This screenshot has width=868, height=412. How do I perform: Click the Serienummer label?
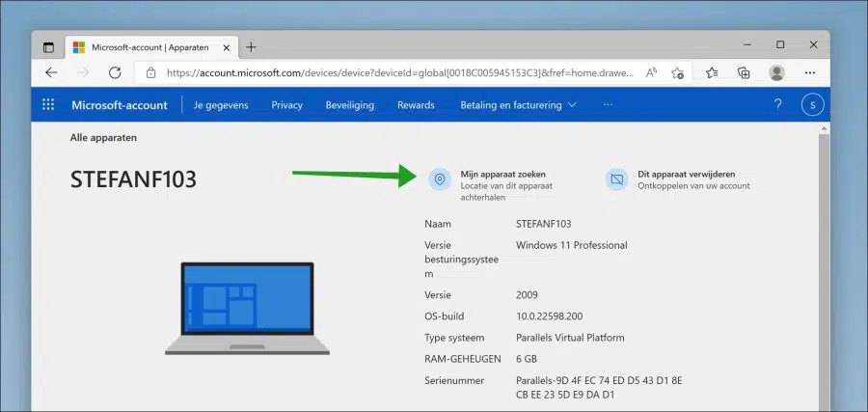(x=454, y=380)
